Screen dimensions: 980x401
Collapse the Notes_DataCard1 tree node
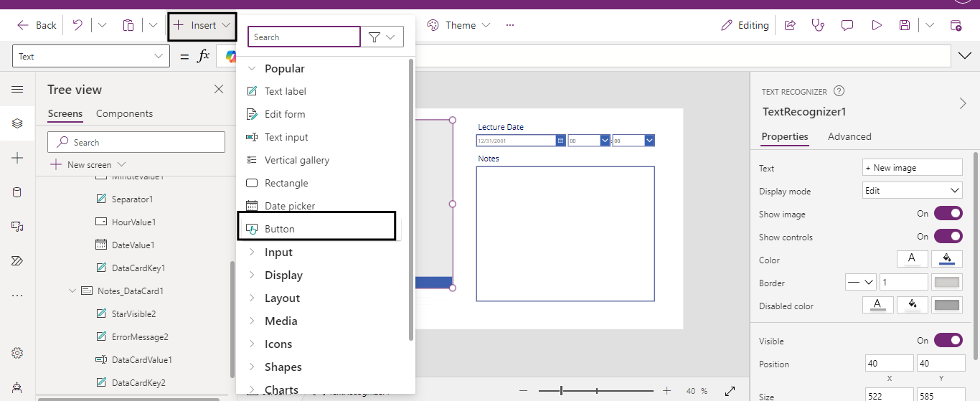tap(72, 291)
